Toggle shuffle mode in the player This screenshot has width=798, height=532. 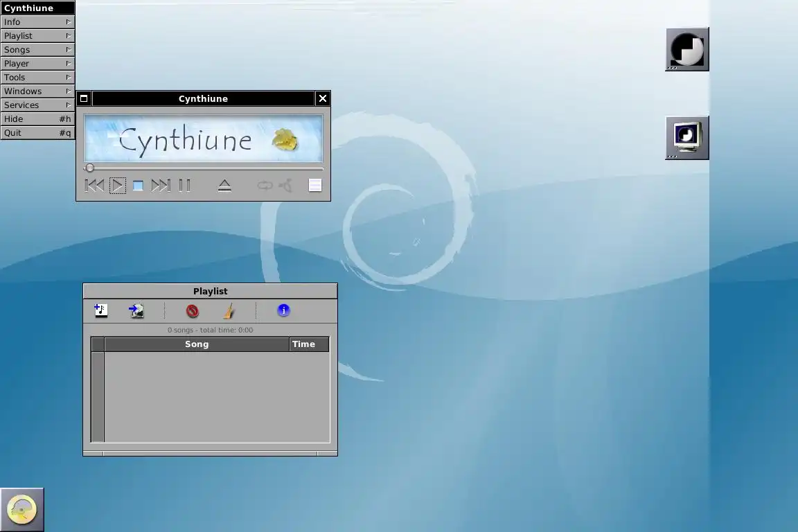pyautogui.click(x=286, y=186)
